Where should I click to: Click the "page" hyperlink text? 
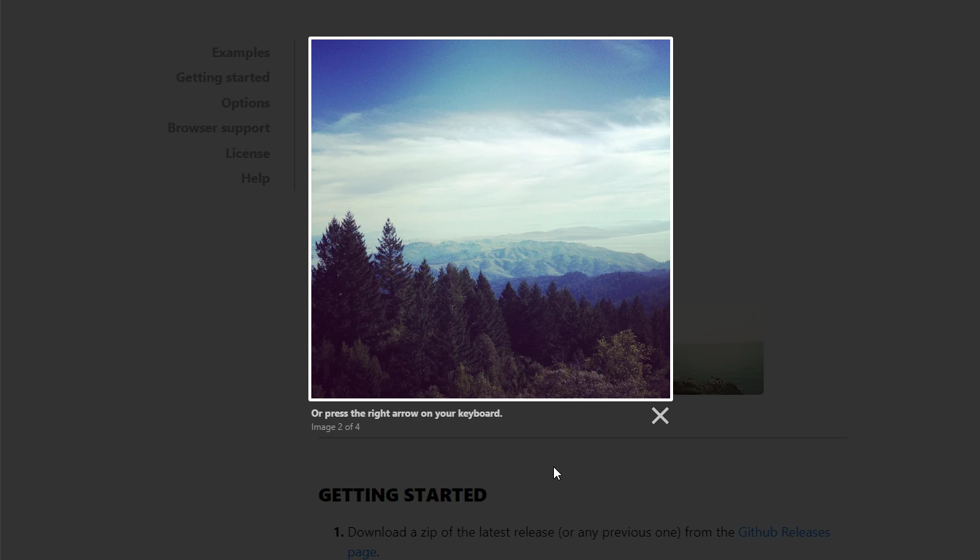coord(361,551)
